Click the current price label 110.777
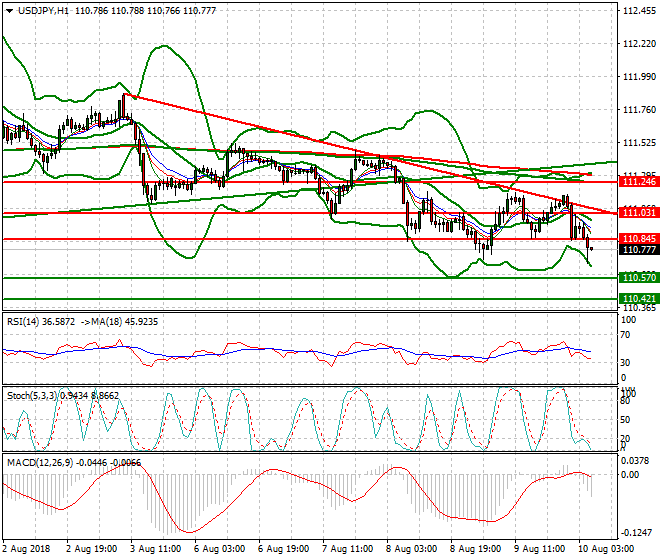The image size is (660, 560). [x=639, y=250]
